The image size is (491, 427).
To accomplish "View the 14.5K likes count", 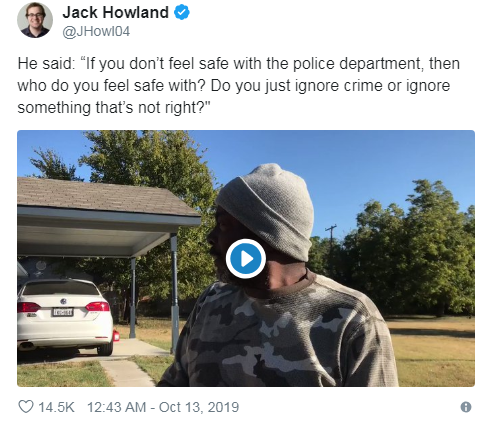I will point(56,407).
